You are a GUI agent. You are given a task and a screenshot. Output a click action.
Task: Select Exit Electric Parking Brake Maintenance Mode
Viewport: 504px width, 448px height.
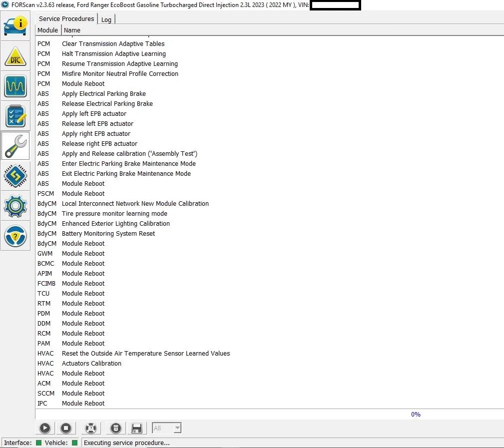[269, 173]
